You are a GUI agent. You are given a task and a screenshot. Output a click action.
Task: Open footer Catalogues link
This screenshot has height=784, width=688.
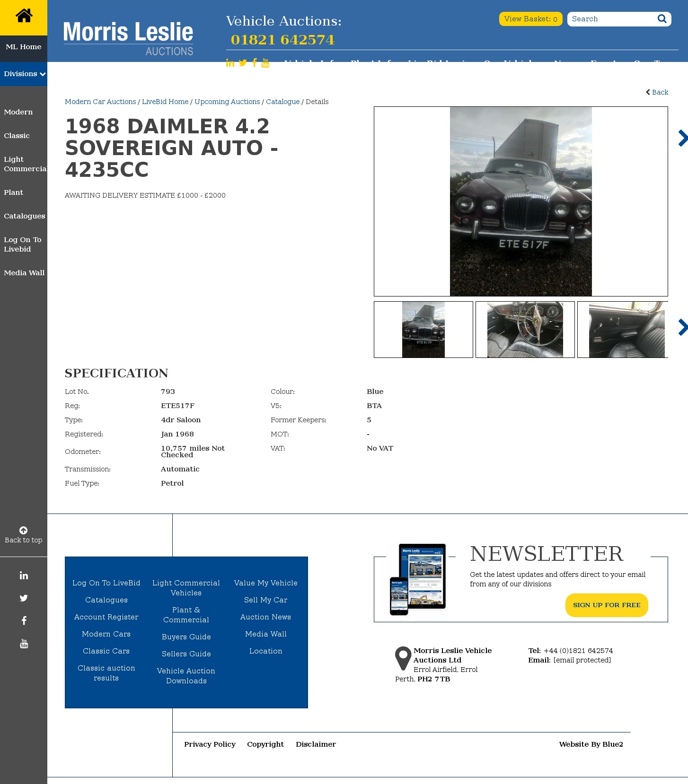tap(106, 600)
